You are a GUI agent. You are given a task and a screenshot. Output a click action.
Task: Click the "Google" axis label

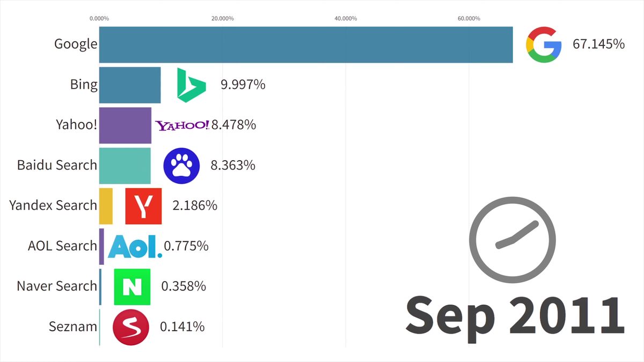point(76,44)
